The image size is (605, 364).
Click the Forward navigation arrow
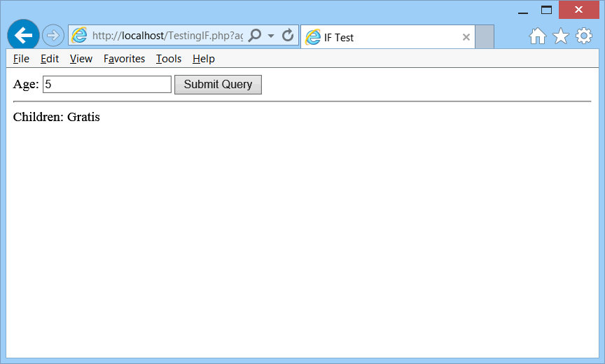pyautogui.click(x=53, y=36)
